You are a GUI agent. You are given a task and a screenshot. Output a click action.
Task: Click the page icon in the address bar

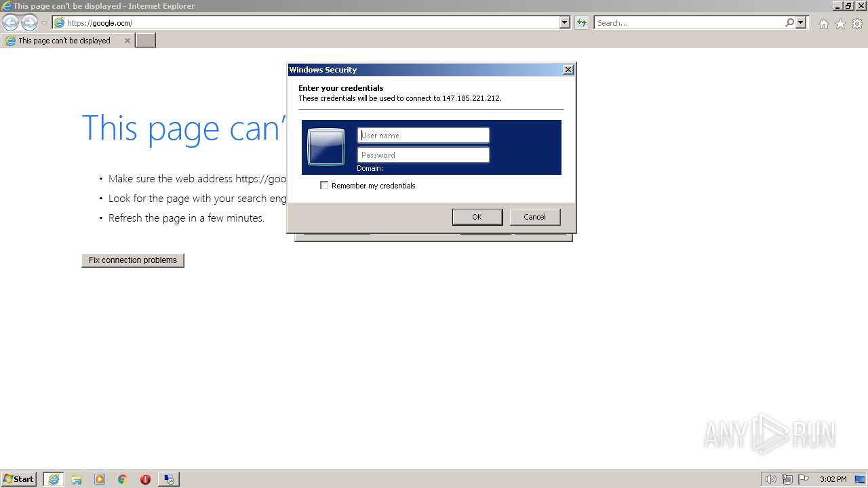pos(60,22)
